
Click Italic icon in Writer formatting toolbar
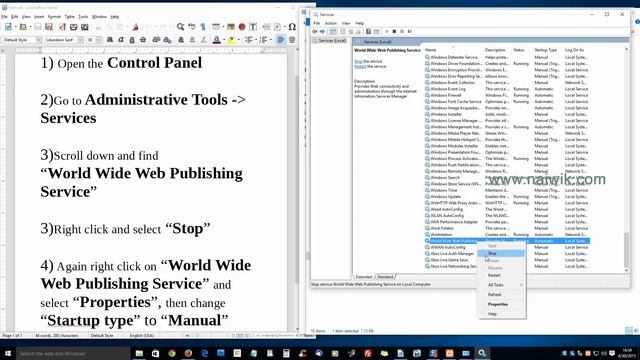pos(121,40)
